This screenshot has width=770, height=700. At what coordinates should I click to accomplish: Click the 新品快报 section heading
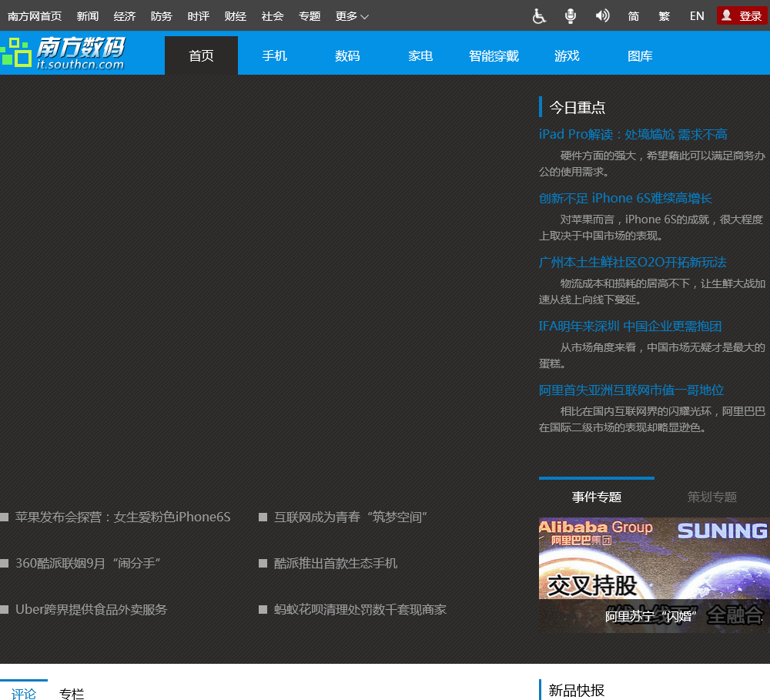point(577,690)
